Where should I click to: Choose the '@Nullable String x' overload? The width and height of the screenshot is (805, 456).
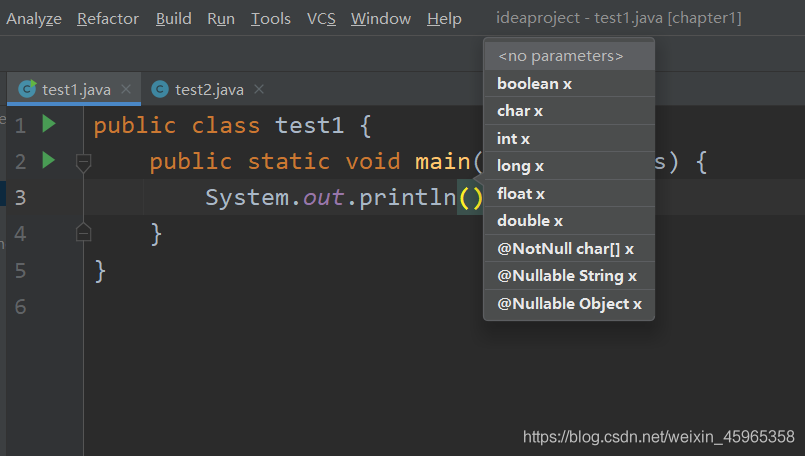tap(567, 276)
